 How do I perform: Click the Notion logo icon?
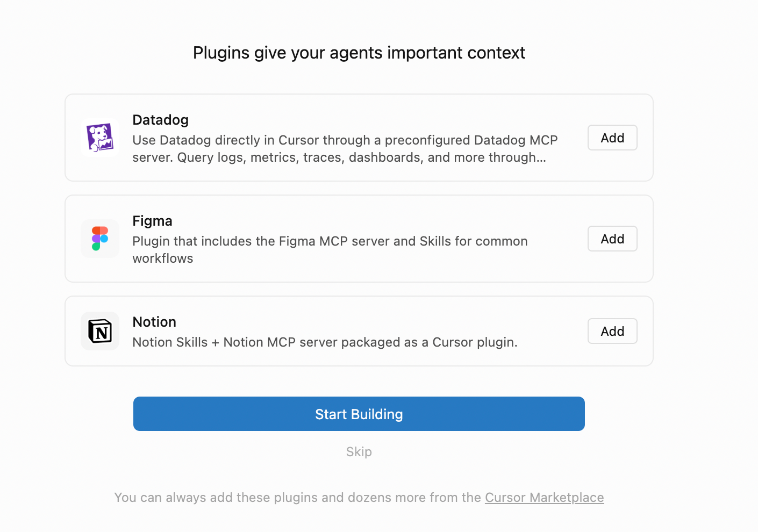(x=100, y=331)
